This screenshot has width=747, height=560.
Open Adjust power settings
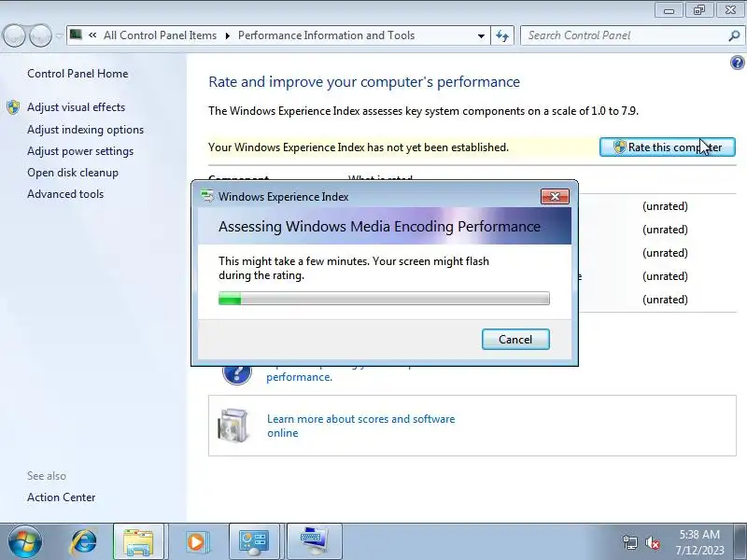(80, 151)
